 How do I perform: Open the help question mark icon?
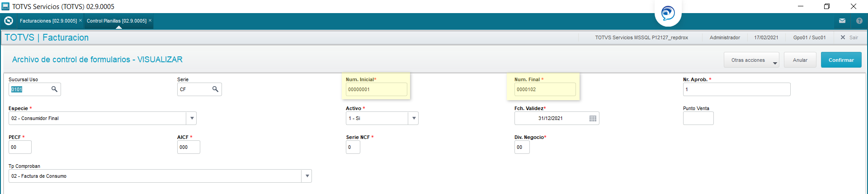859,21
